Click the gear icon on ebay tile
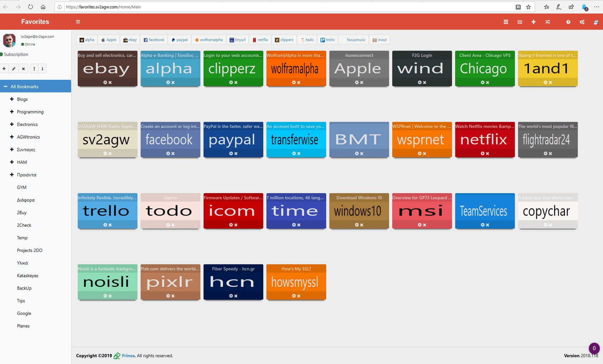The height and width of the screenshot is (364, 603). 105,82
